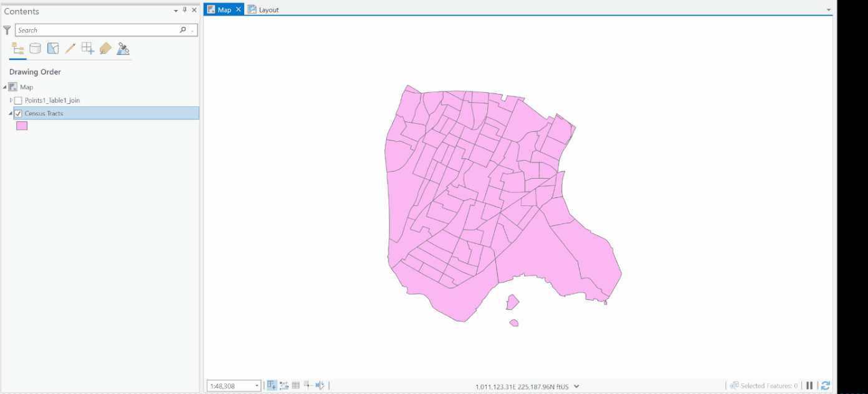
Task: Click the filter icon in Contents pane
Action: 6,29
